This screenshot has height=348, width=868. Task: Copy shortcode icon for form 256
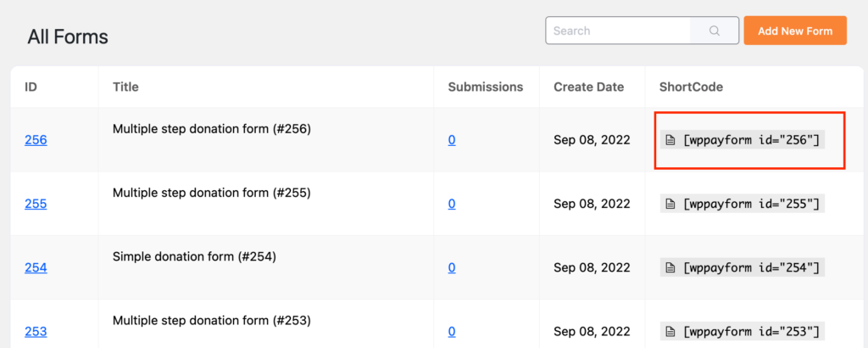[670, 140]
